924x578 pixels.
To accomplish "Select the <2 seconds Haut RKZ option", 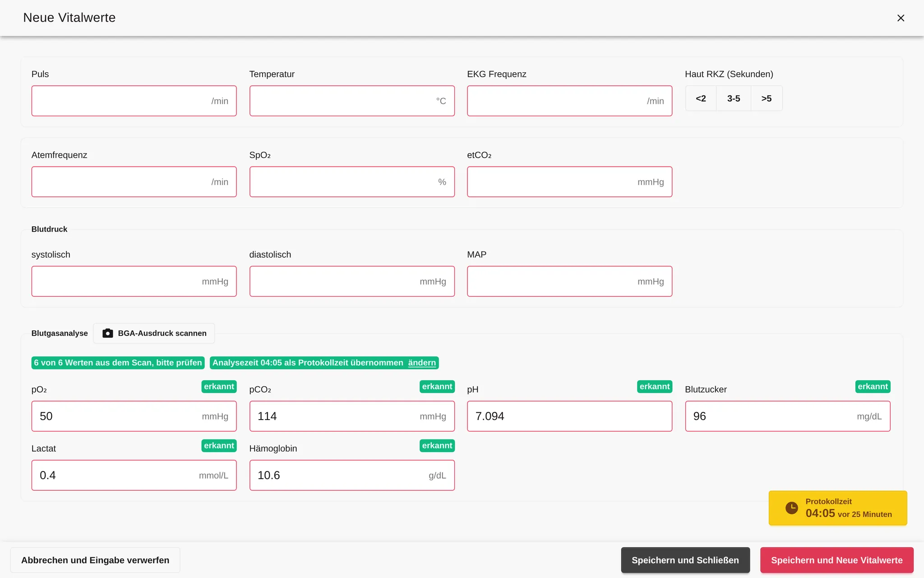I will pyautogui.click(x=701, y=98).
